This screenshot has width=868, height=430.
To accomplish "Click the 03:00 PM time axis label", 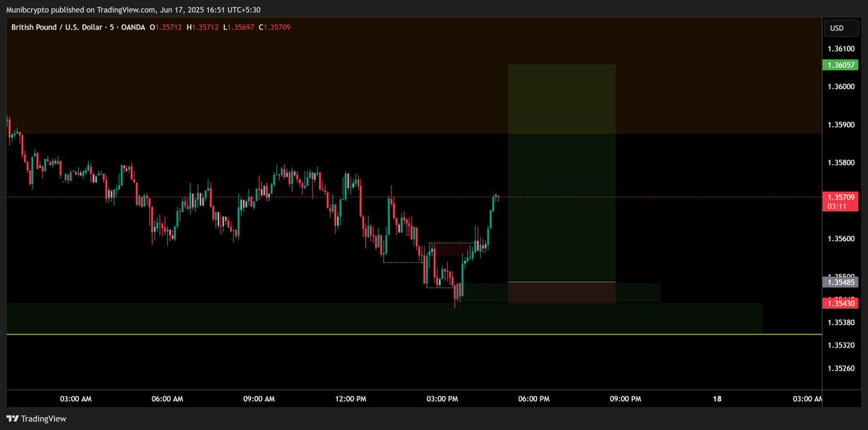I will pos(443,399).
